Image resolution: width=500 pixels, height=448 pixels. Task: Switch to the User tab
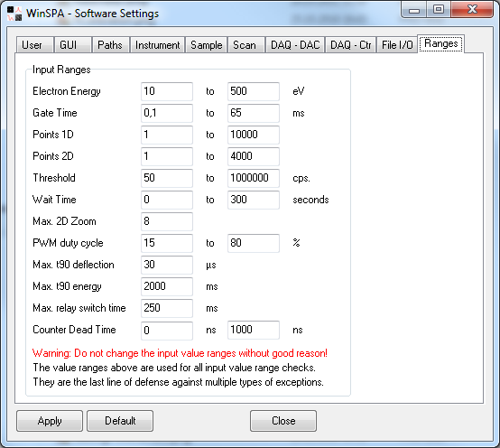click(x=34, y=44)
